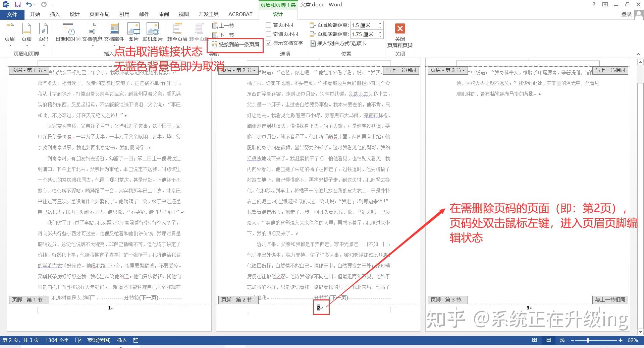Switch to the ACROBAT tab

(240, 14)
